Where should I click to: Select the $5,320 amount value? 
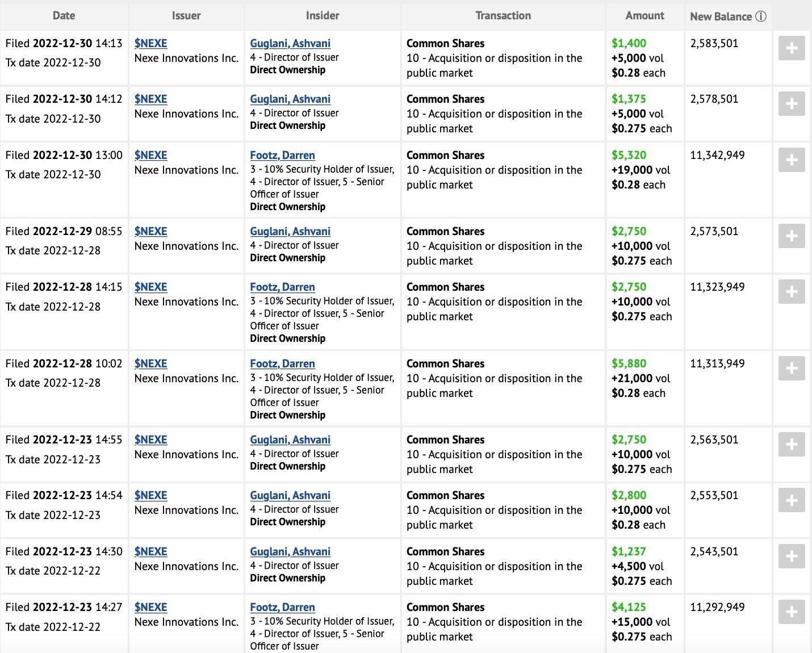point(629,155)
